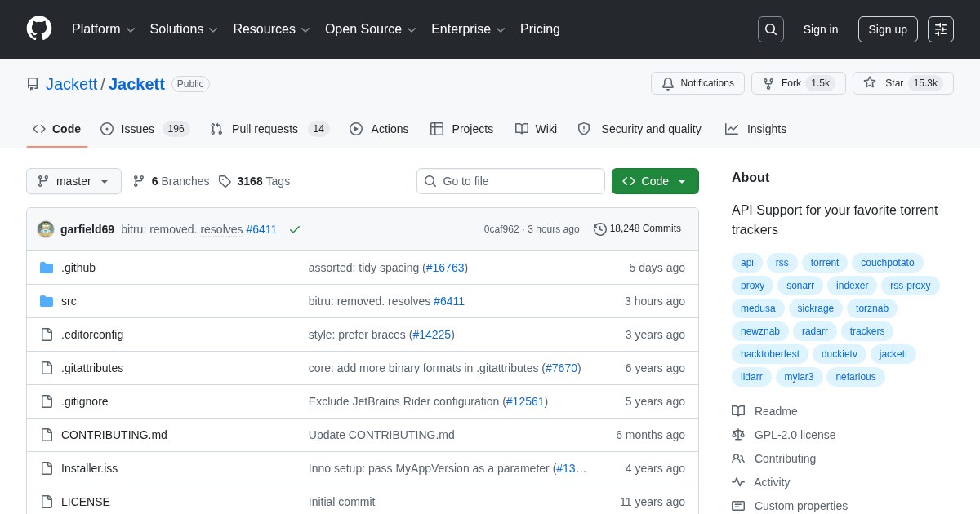Switch to Security and quality tab
980x514 pixels.
click(x=639, y=129)
